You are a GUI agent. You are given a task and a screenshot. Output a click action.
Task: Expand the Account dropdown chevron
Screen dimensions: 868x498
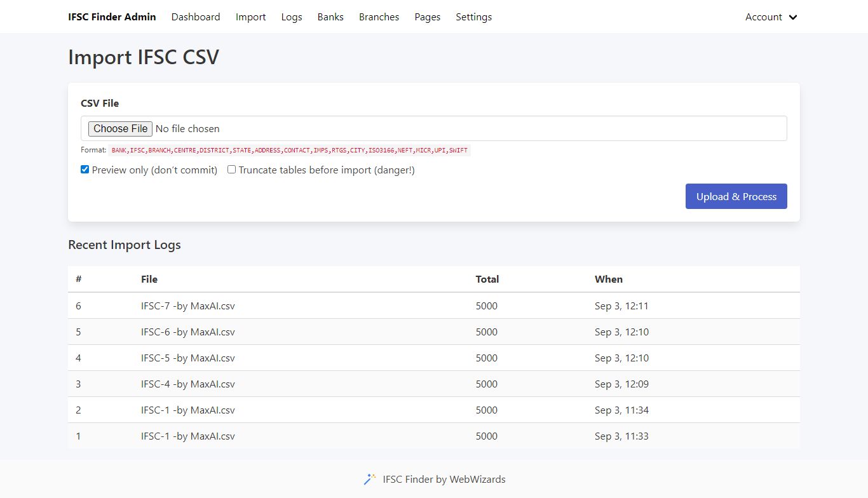(x=793, y=17)
